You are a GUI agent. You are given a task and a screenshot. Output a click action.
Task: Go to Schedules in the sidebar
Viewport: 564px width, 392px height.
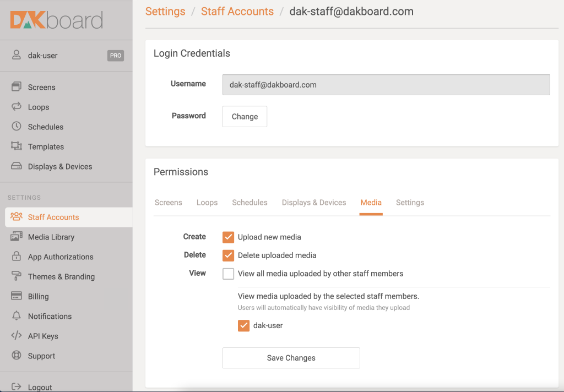[x=46, y=127]
